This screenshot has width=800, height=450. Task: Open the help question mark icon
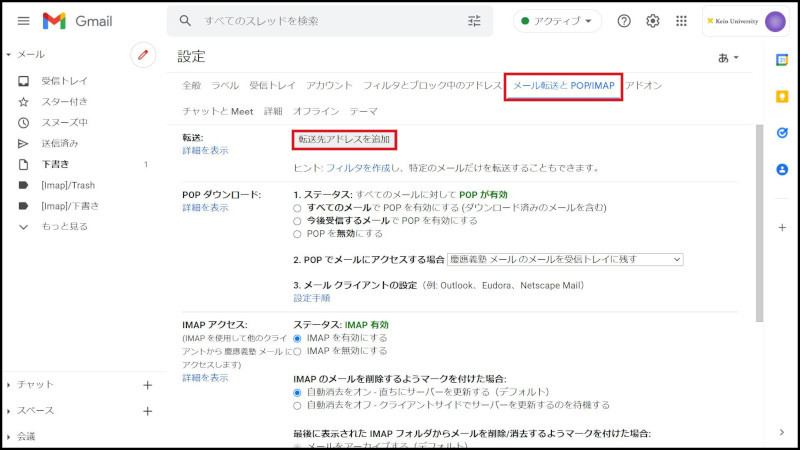(624, 21)
